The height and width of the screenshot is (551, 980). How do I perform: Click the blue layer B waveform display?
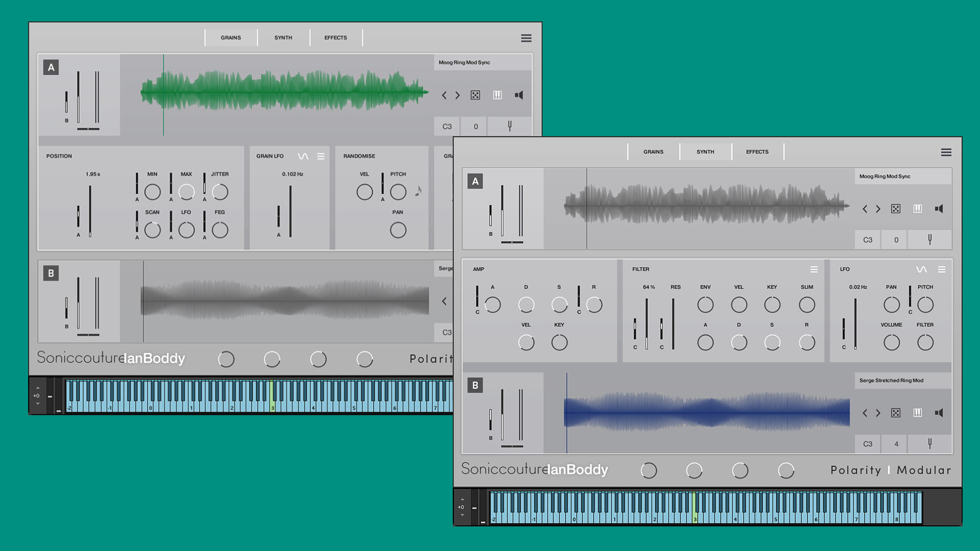point(706,413)
